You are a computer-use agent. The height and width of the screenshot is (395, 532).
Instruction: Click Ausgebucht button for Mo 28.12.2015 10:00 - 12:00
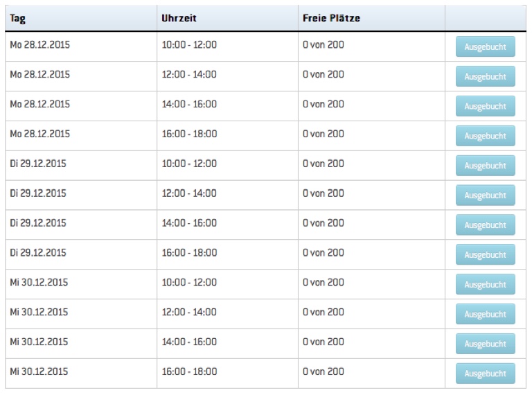(485, 47)
